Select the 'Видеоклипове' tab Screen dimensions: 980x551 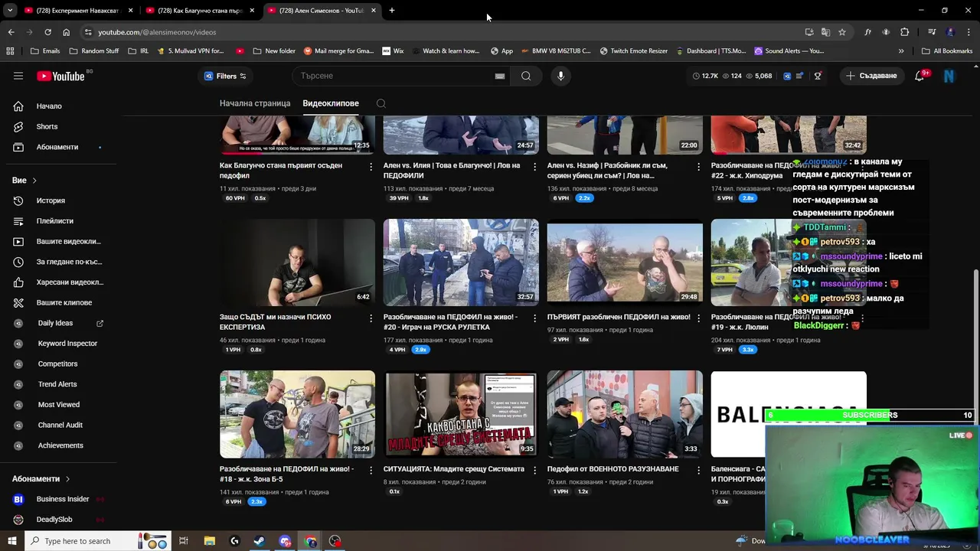(x=331, y=103)
